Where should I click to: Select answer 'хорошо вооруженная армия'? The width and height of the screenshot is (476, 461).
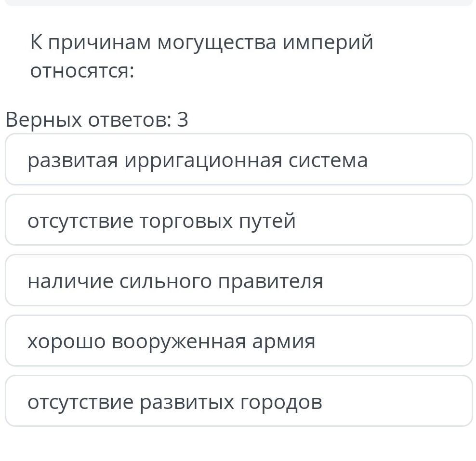click(x=238, y=341)
